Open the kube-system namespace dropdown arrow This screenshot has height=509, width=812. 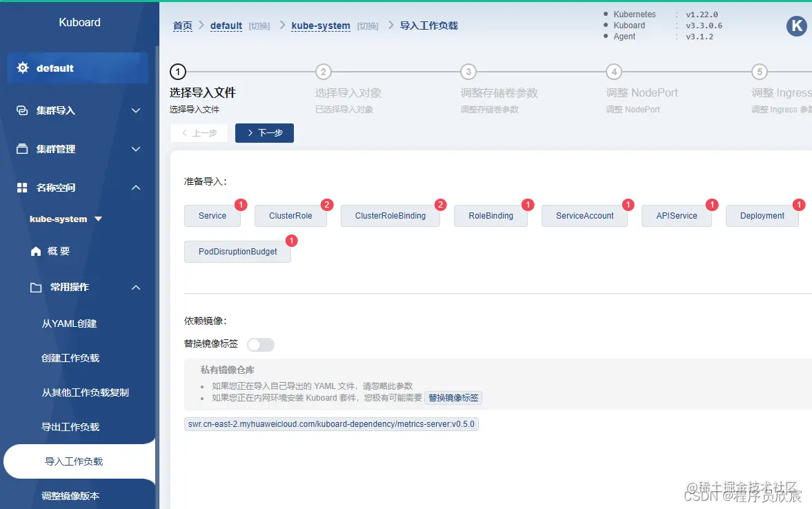click(99, 219)
